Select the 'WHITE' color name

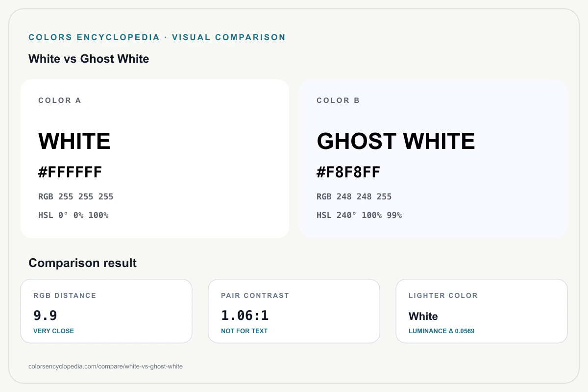74,141
